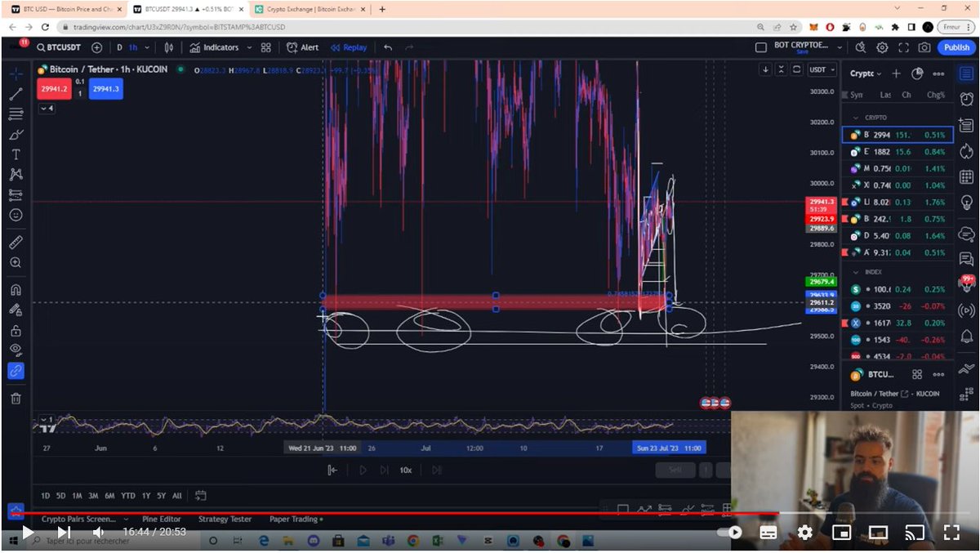
Task: Open indicator templates
Action: point(266,47)
